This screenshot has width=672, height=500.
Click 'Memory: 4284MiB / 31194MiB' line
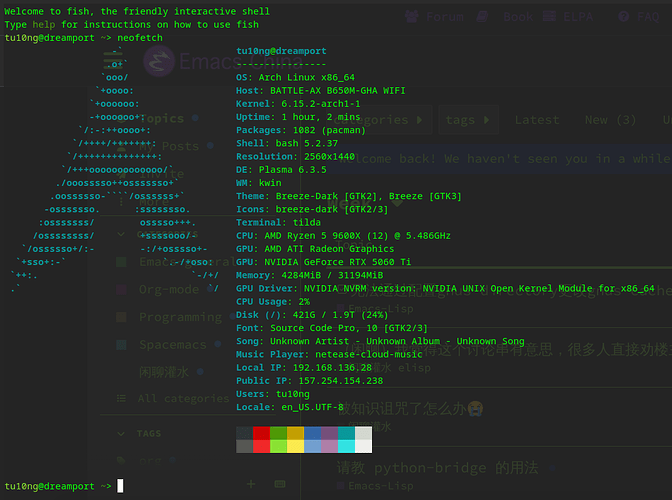(309, 275)
